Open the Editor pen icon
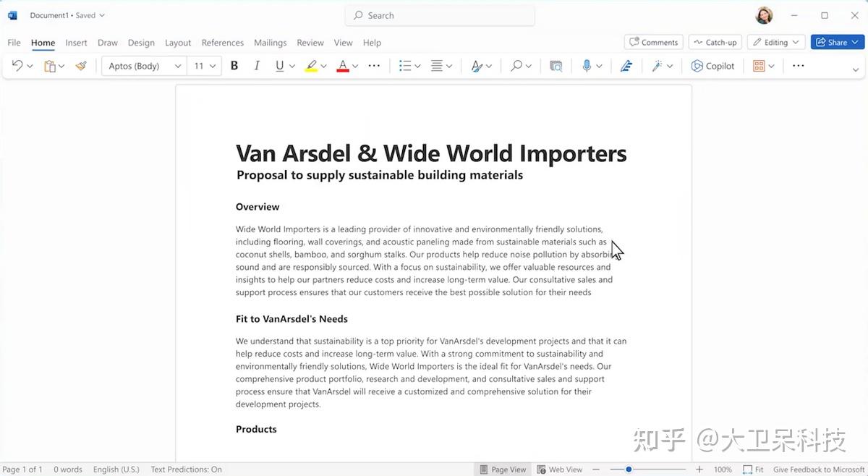868x476 pixels. (626, 66)
